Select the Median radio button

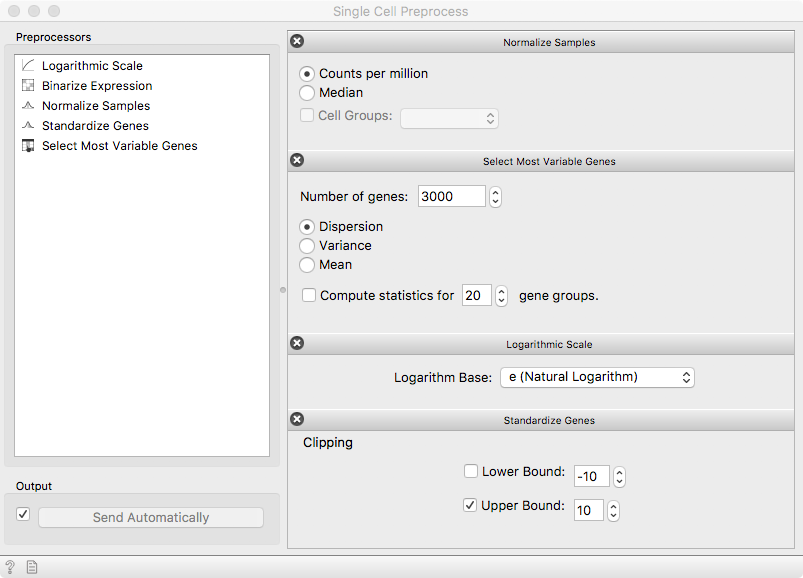307,93
